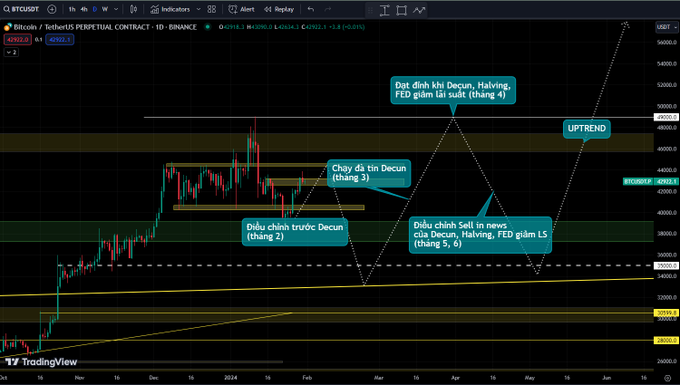
Task: Select the 'Chạy đà tin Decun (tháng 3)' callout
Action: 369,173
